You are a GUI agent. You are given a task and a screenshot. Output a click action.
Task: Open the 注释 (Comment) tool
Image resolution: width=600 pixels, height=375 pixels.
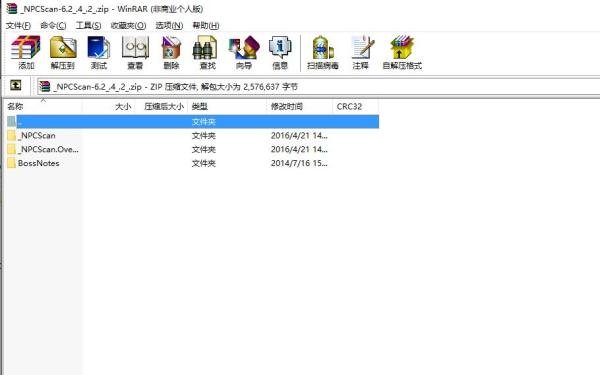click(x=360, y=52)
